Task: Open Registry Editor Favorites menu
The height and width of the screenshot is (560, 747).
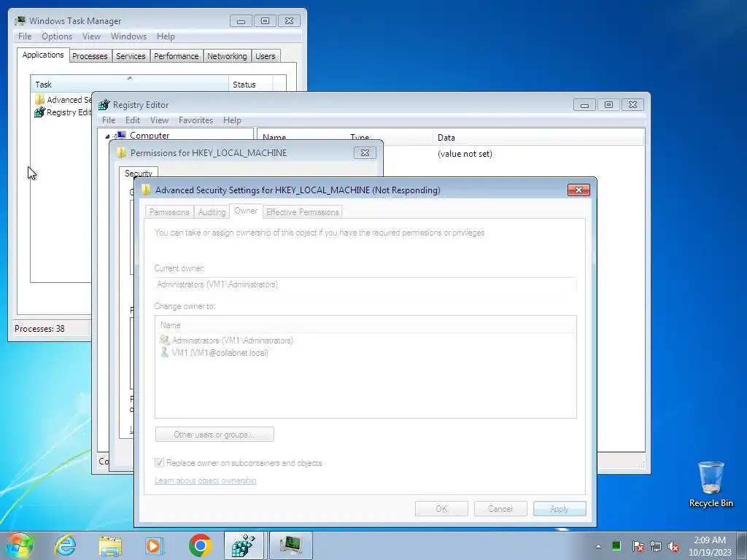Action: click(196, 120)
